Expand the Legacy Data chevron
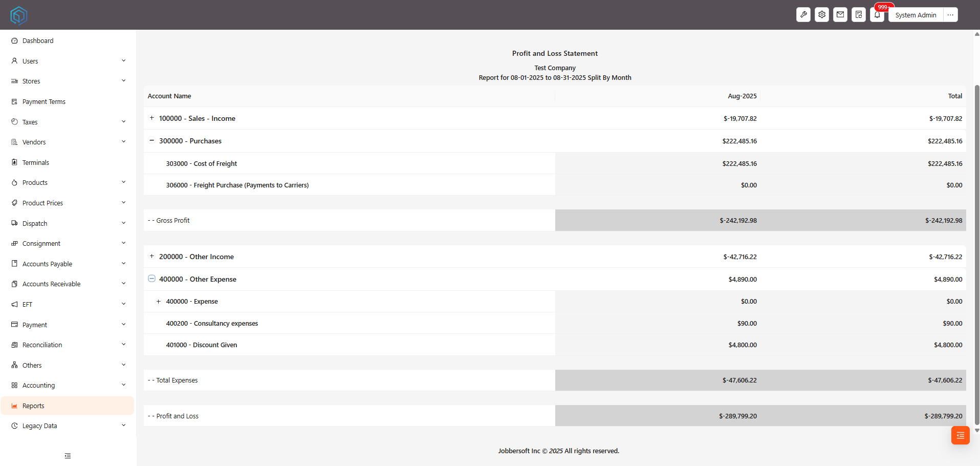 pyautogui.click(x=123, y=426)
